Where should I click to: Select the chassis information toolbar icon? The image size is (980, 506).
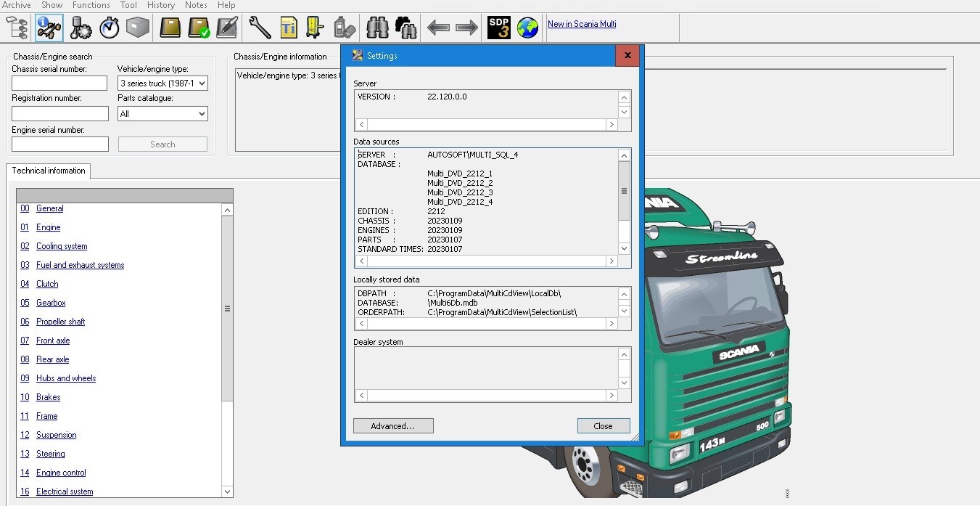(x=49, y=28)
